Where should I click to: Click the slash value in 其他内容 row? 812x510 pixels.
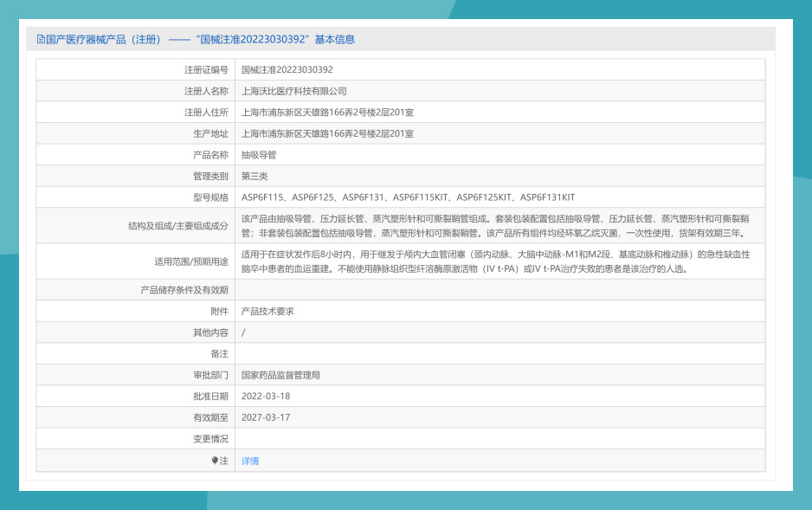coord(243,332)
